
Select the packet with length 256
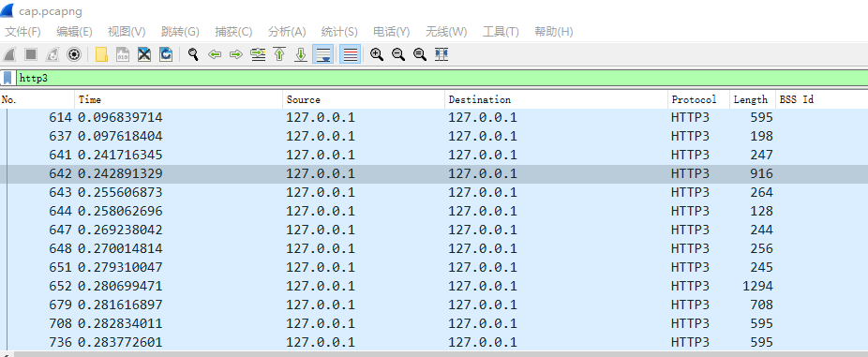[x=434, y=248]
